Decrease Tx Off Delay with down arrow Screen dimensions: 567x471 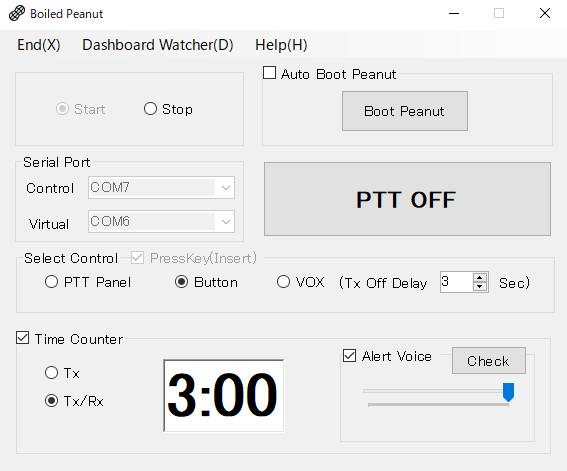click(x=479, y=287)
